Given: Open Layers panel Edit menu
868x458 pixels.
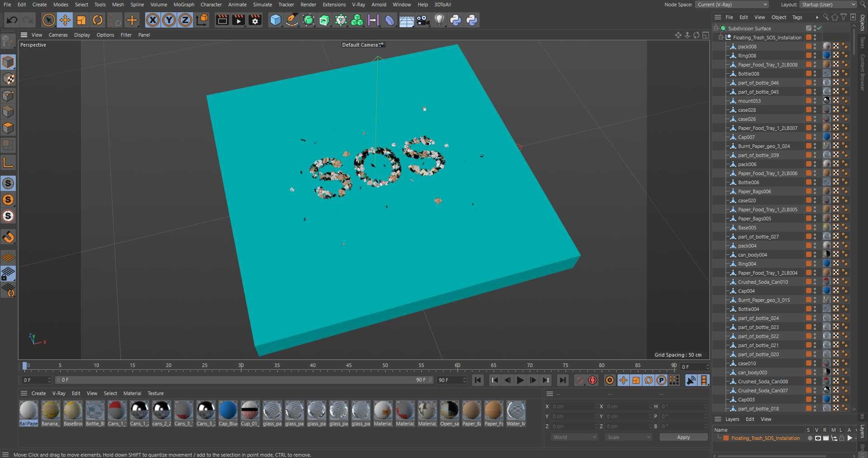Looking at the screenshot, I should click(750, 419).
